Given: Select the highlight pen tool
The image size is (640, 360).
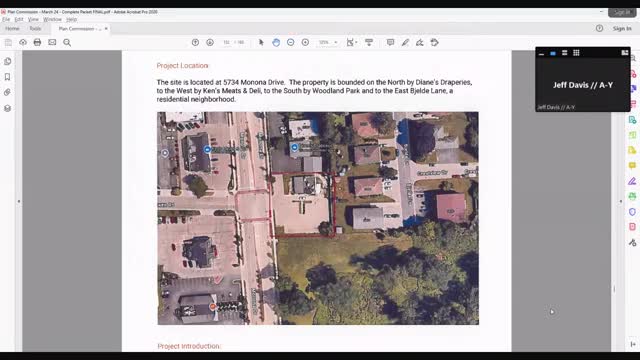Looking at the screenshot, I should (x=405, y=42).
